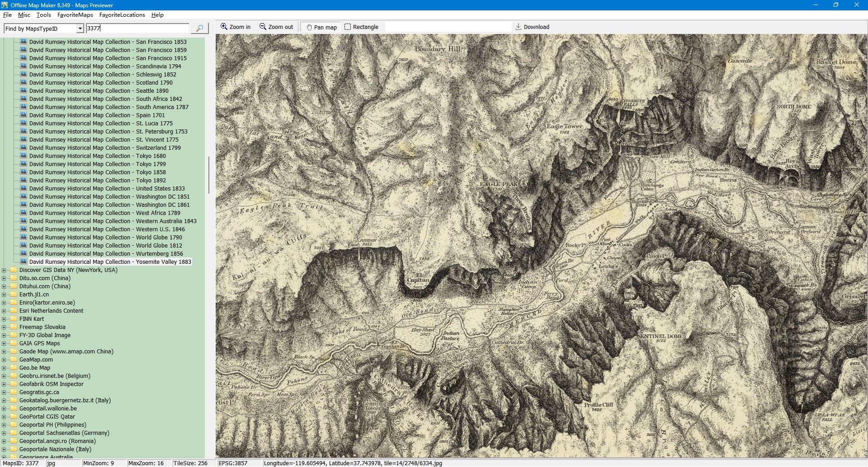Click the Zoom in tool
Screen dimensions: 868x467
(x=235, y=27)
